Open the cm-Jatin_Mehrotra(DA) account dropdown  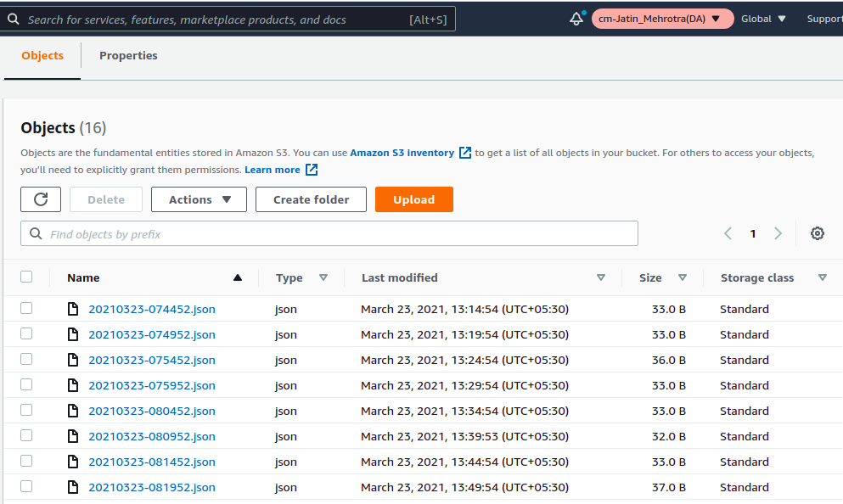tap(662, 19)
